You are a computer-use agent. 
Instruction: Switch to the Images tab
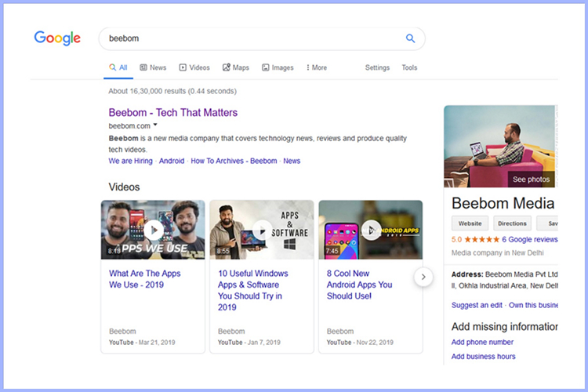coord(278,67)
